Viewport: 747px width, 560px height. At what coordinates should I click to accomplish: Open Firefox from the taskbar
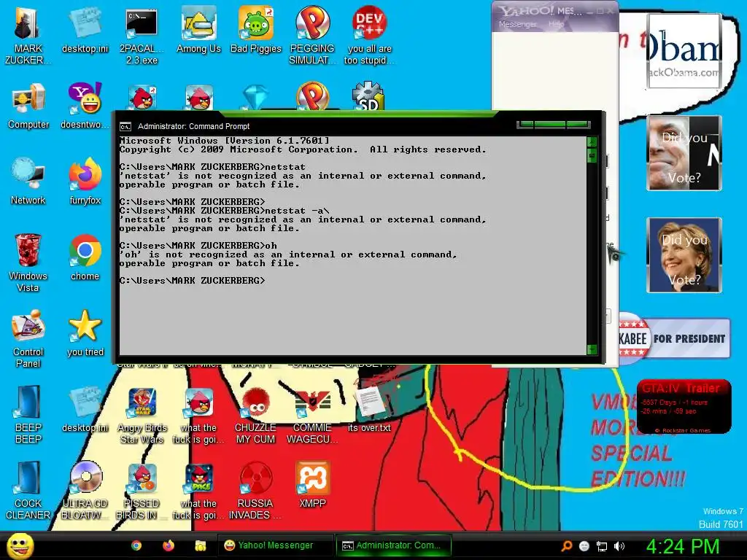point(169,545)
